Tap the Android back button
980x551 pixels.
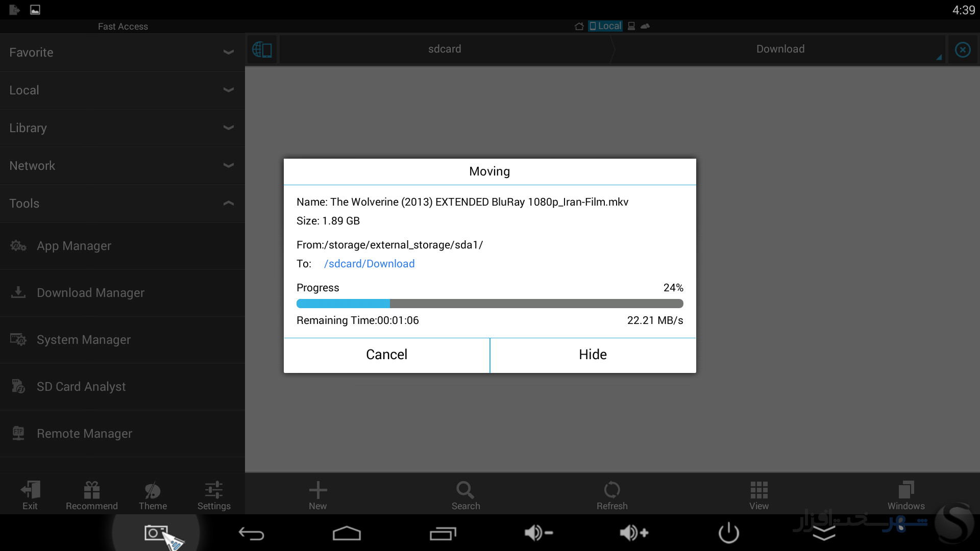click(251, 534)
